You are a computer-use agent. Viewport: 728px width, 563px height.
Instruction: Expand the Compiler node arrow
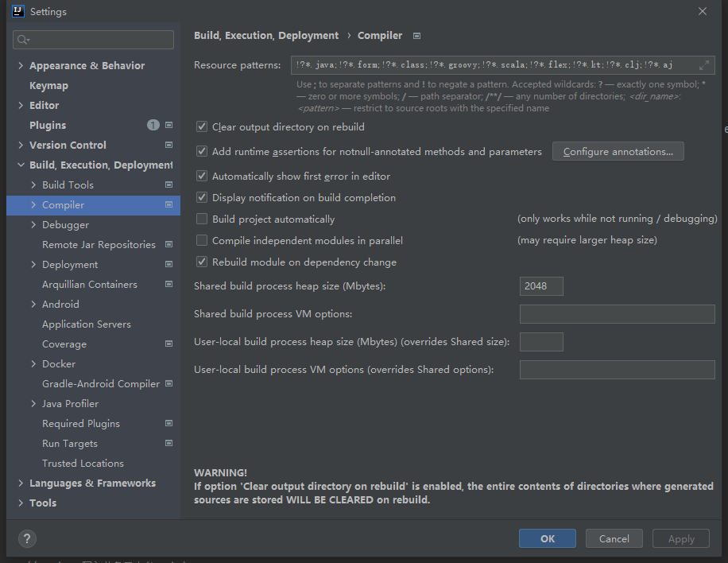pos(33,205)
